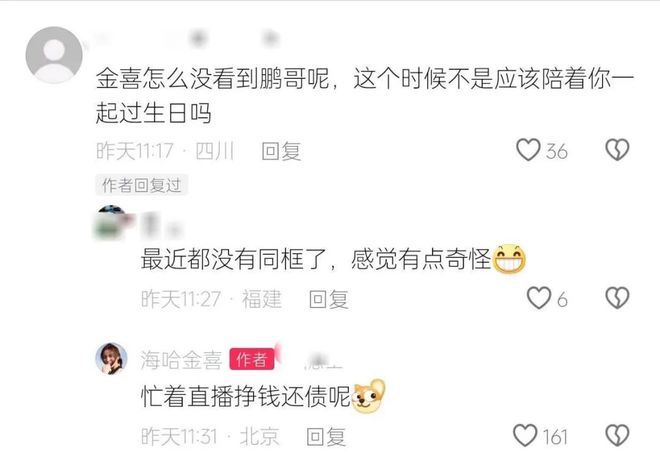Viewport: 660px width, 461px height.
Task: Open the gray default avatar profile
Action: point(54,55)
